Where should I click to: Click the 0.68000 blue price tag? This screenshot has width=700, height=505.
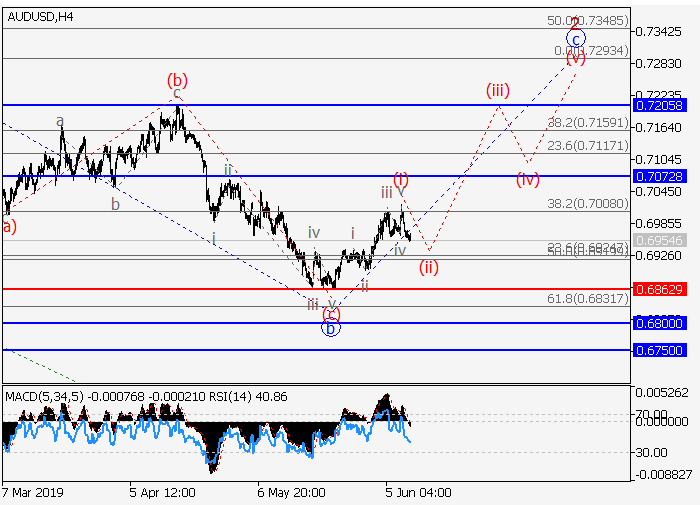[x=659, y=323]
